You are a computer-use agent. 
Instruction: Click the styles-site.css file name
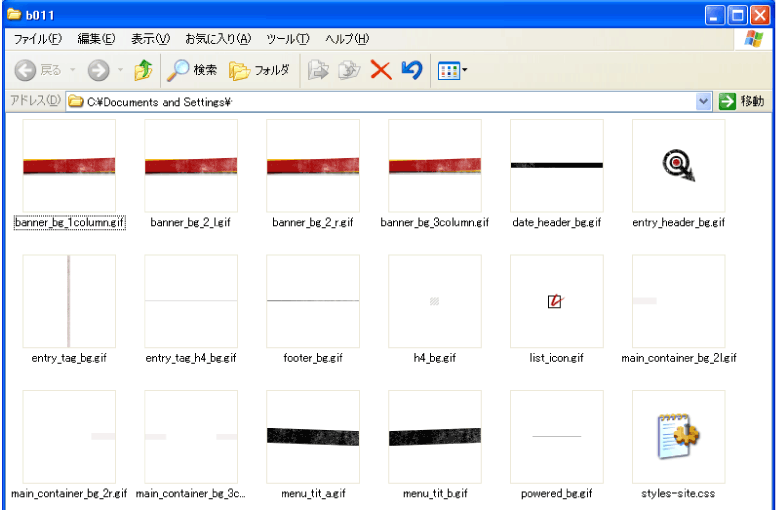[x=678, y=493]
